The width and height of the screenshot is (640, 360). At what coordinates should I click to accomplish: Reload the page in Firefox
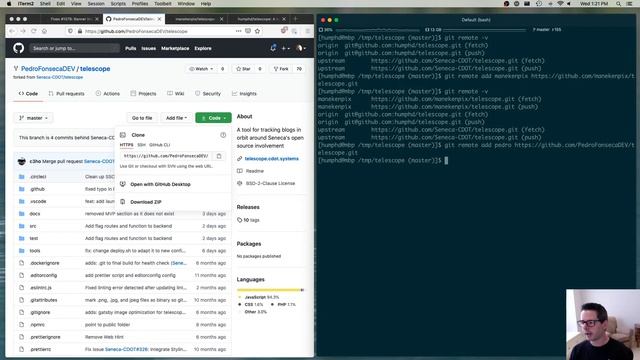(33, 31)
